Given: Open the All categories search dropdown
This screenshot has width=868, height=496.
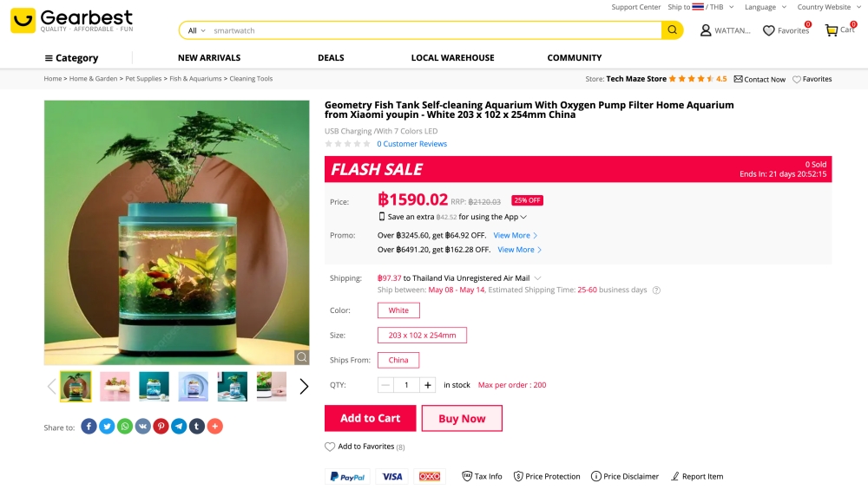Looking at the screenshot, I should click(196, 30).
